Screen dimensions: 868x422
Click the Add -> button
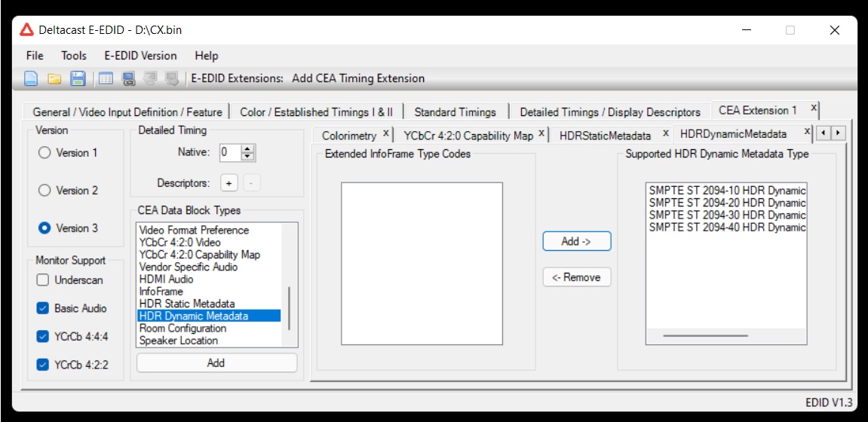(x=577, y=242)
